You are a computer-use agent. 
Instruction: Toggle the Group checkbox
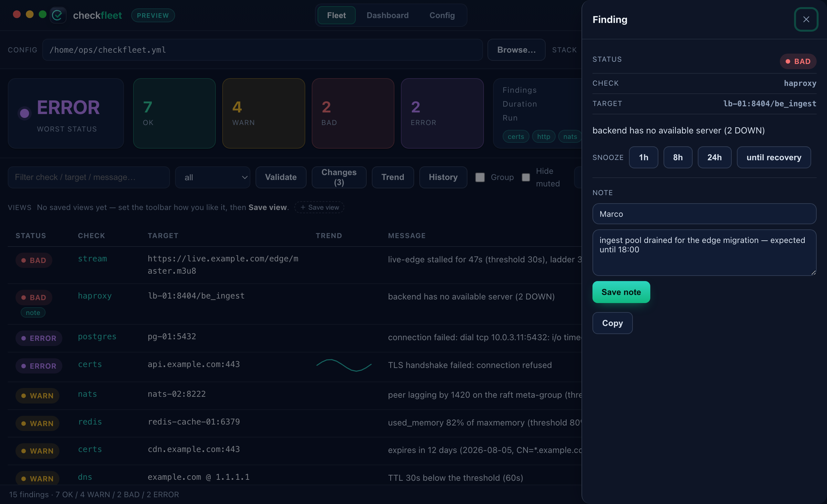point(480,177)
